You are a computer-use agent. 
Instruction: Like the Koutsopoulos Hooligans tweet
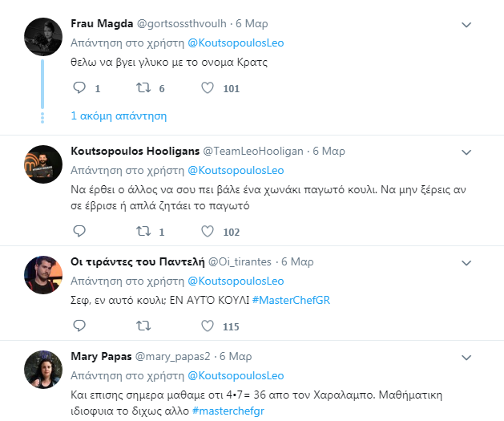click(x=207, y=231)
